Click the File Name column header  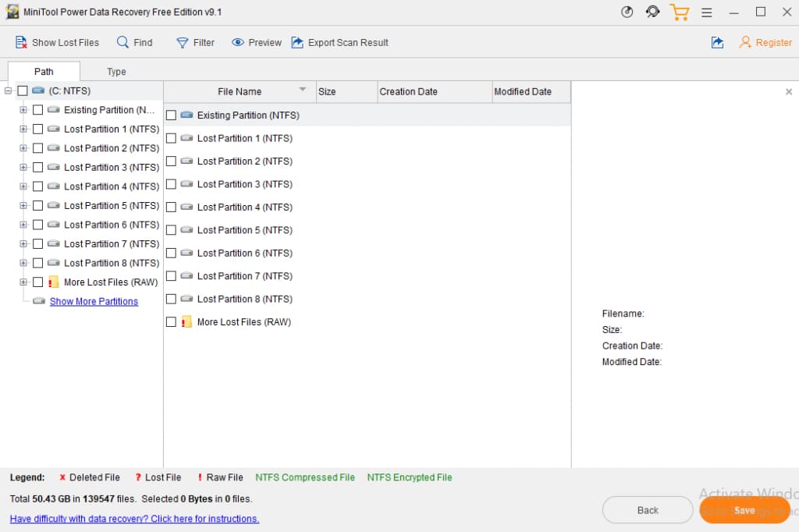pyautogui.click(x=240, y=92)
